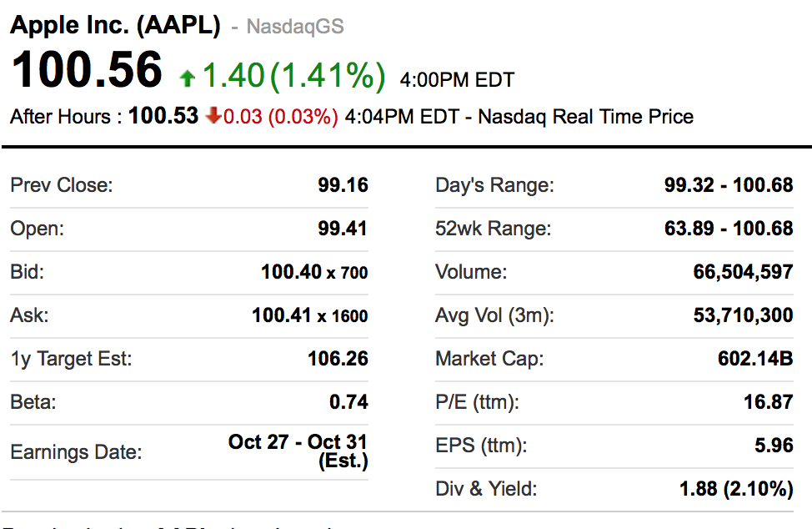Click the 1y Target Est label
Screen dimensions: 812x529
click(71, 360)
